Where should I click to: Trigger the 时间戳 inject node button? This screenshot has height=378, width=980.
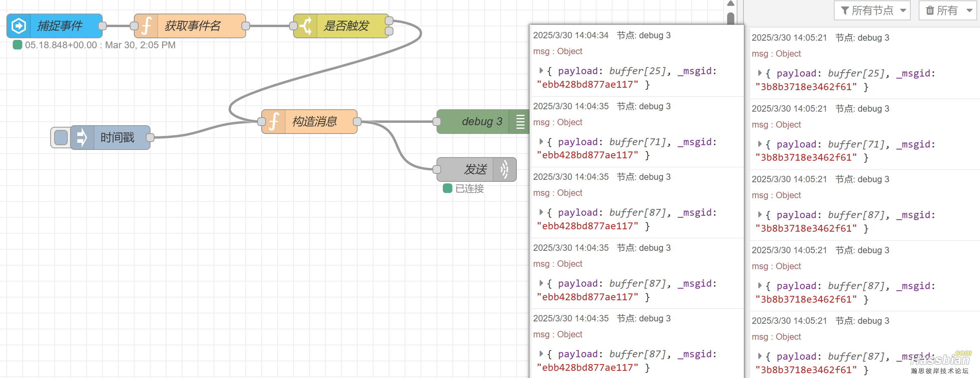[x=61, y=138]
